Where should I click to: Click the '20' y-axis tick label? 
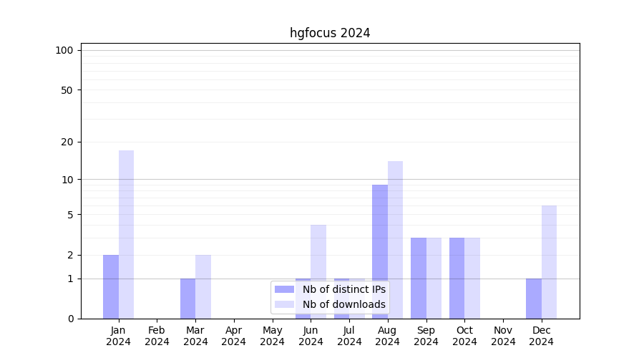[x=67, y=142]
